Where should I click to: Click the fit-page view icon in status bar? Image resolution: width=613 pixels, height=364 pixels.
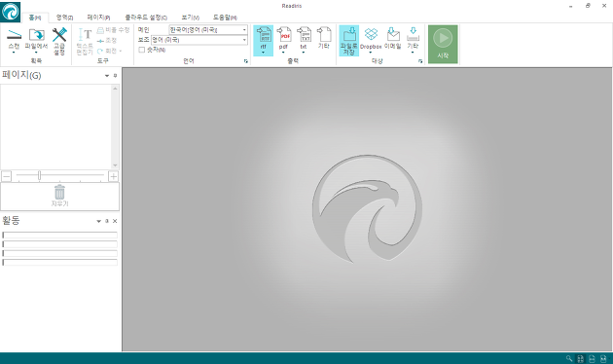[x=581, y=358]
